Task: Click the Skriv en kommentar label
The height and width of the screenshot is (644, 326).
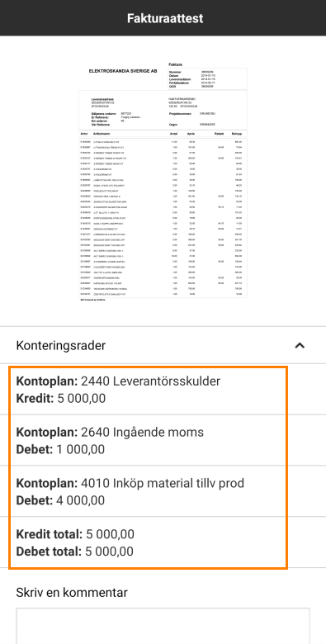Action: click(72, 593)
